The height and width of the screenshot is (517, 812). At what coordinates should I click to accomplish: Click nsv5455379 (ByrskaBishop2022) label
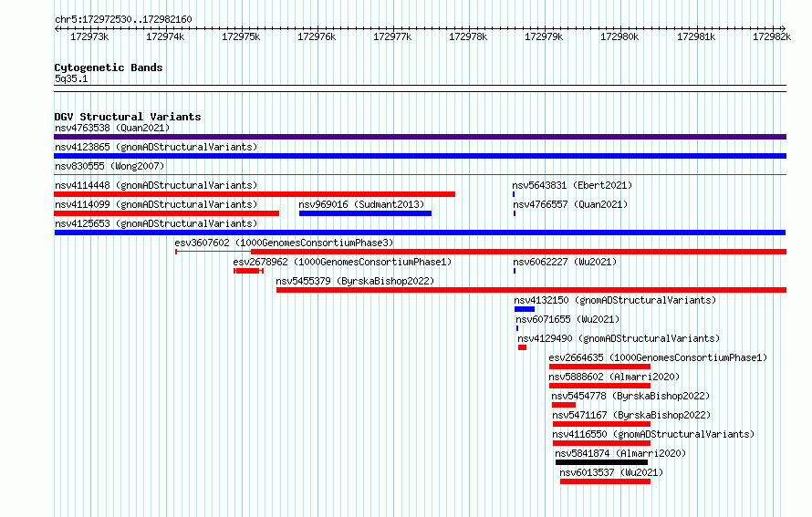[355, 281]
